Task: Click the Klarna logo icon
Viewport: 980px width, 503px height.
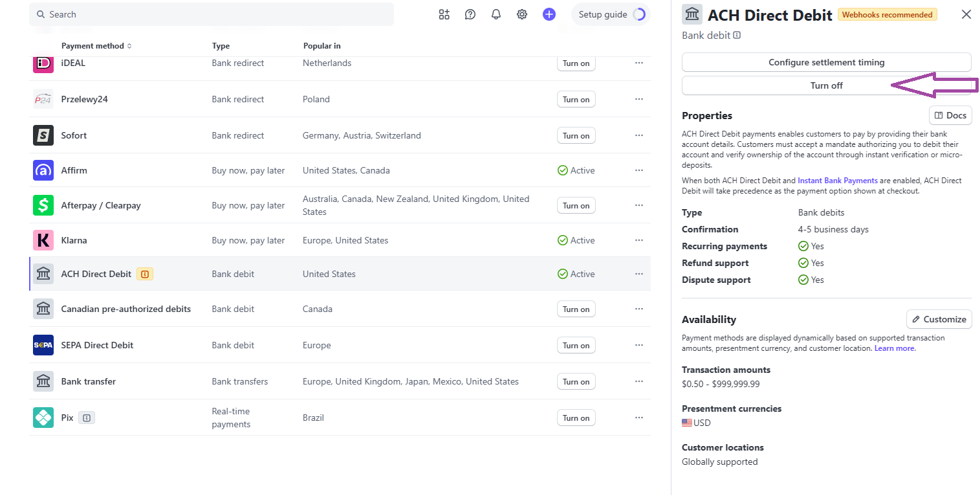Action: [43, 240]
